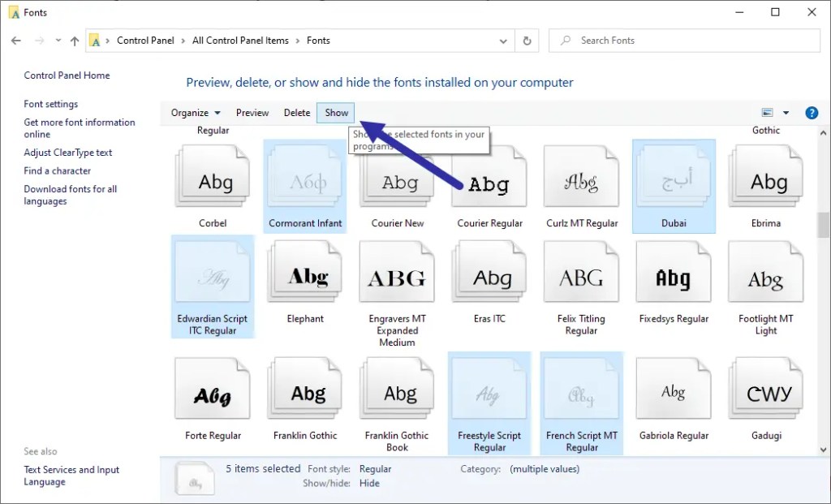Image resolution: width=831 pixels, height=504 pixels.
Task: Select the Footlight MT Light font icon
Action: pos(766,272)
